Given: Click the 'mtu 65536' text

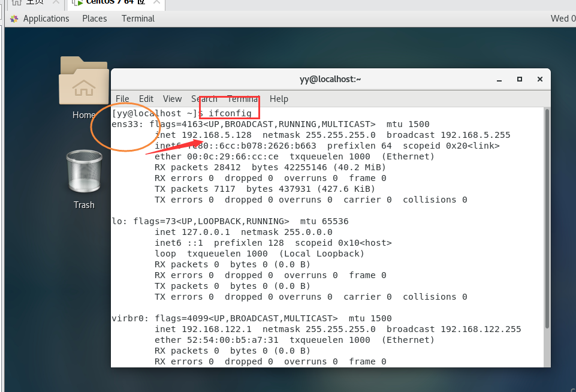Looking at the screenshot, I should pyautogui.click(x=324, y=222).
